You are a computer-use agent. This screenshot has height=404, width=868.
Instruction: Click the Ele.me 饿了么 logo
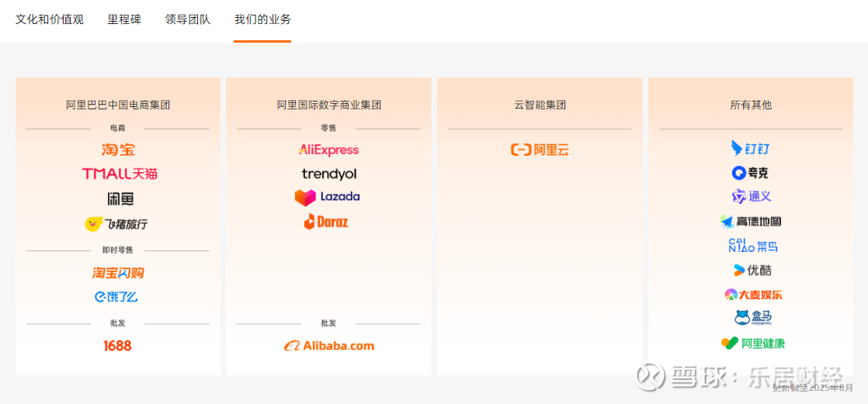click(116, 297)
